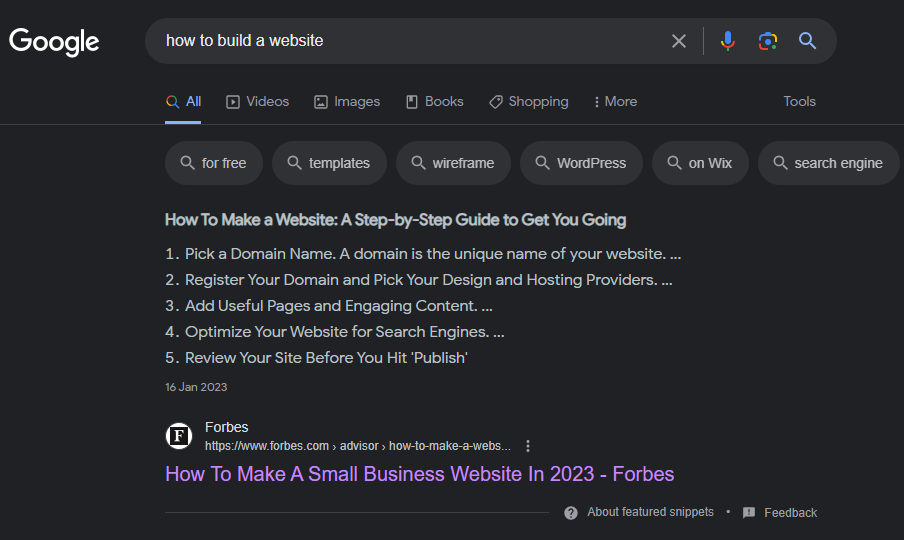Click inside the search query text field
Screen dimensions: 904x540
(400, 41)
